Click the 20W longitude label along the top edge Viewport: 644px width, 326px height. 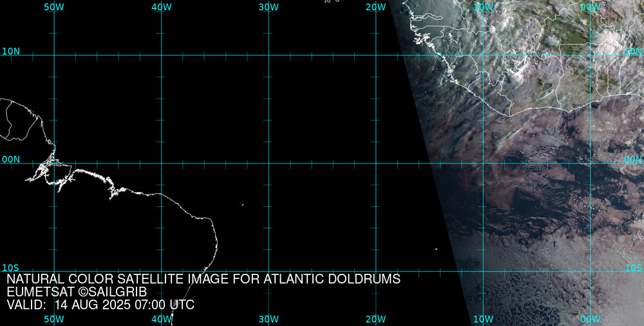[x=376, y=7]
